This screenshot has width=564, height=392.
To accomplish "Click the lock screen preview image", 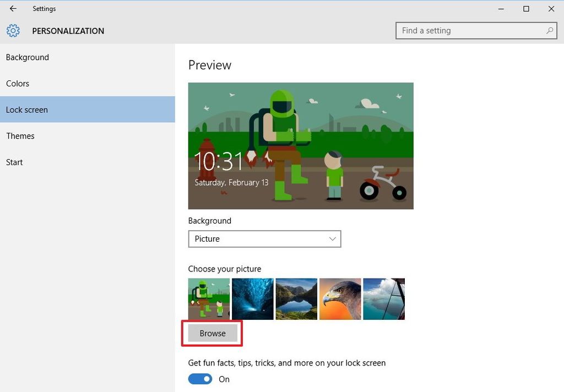I will 301,145.
